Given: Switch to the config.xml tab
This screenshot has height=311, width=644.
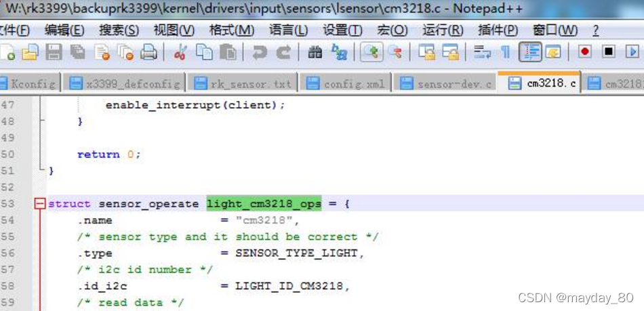Looking at the screenshot, I should [346, 84].
